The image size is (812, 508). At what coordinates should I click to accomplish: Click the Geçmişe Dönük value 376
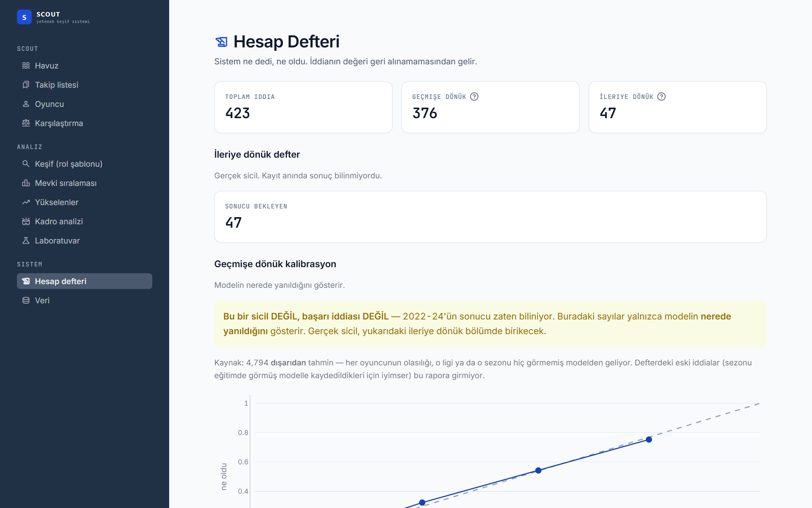[425, 113]
